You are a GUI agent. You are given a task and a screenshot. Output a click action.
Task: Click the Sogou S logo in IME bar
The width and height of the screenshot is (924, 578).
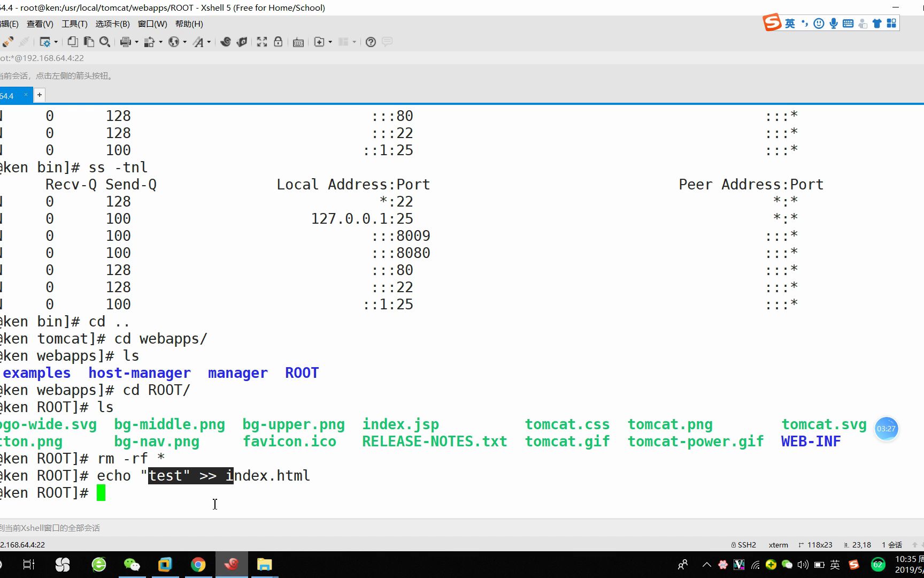click(x=772, y=23)
